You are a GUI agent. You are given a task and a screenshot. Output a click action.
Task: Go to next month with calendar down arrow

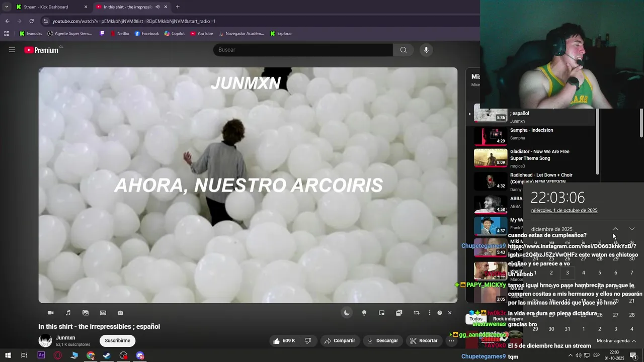[632, 229]
